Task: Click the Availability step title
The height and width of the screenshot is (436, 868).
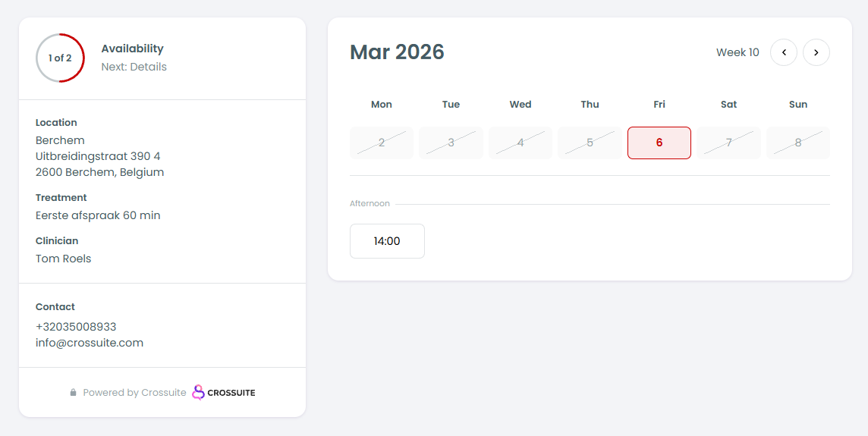Action: coord(132,49)
